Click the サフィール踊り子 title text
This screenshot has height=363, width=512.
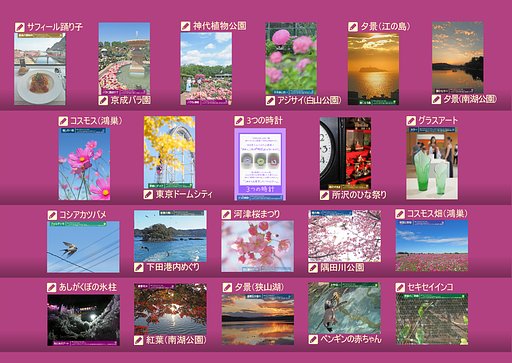[x=55, y=27]
